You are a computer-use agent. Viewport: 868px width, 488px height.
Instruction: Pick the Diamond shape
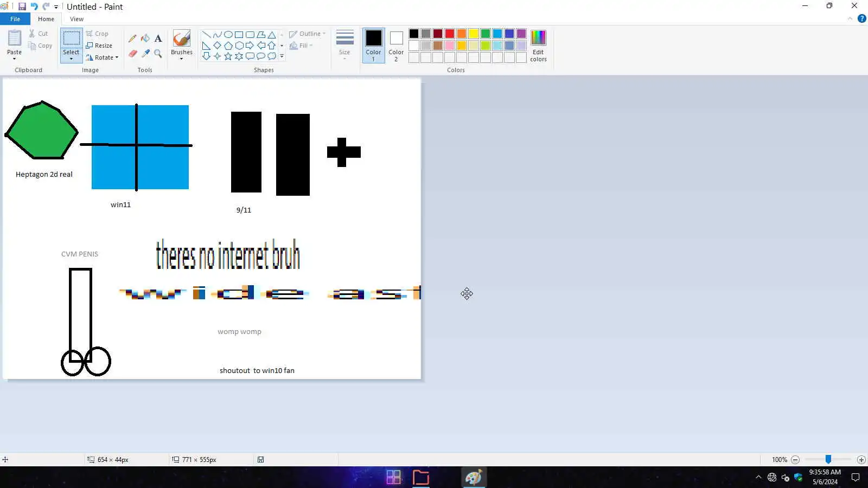point(217,46)
